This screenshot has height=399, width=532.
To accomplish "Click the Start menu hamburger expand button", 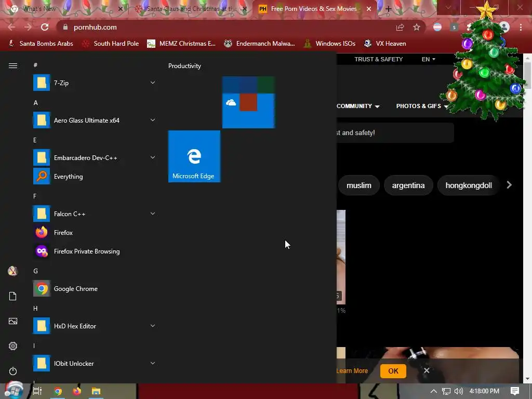I will point(13,65).
